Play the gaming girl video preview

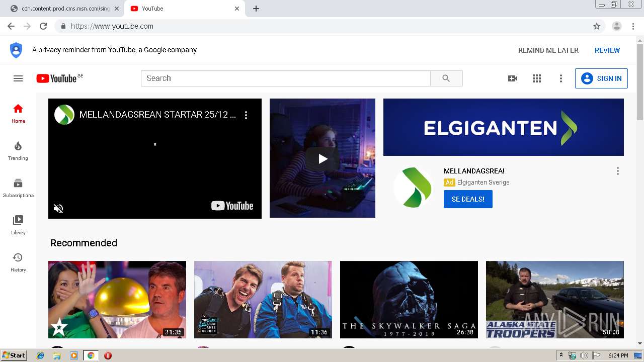tap(323, 158)
